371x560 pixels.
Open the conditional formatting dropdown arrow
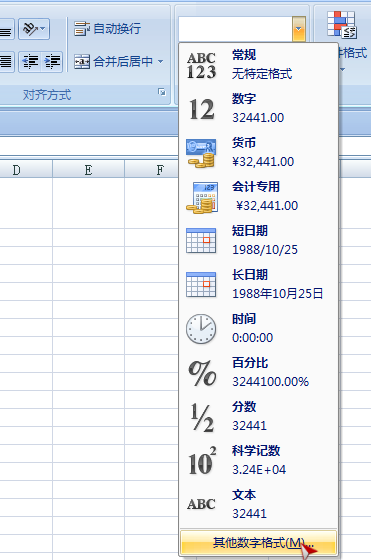342,69
